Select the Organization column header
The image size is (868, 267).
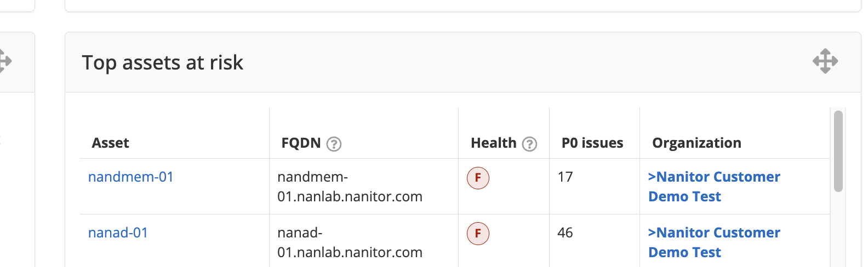pyautogui.click(x=696, y=143)
